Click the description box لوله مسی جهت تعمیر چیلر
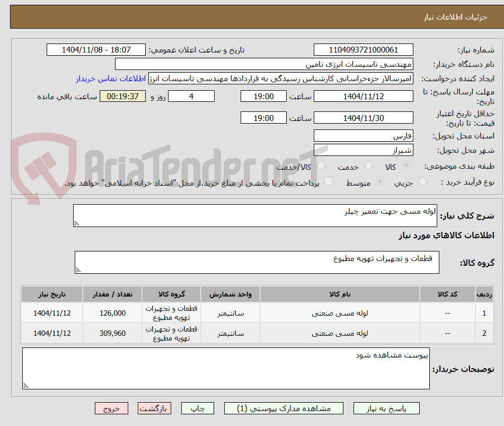Viewport: 504px width, 426px height. 255,215
